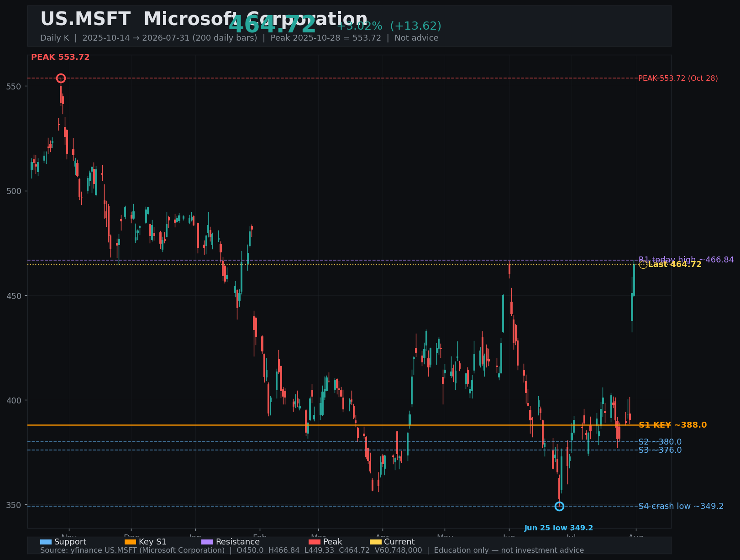Click the 'S4 crash low ~349.2' label

tap(681, 506)
